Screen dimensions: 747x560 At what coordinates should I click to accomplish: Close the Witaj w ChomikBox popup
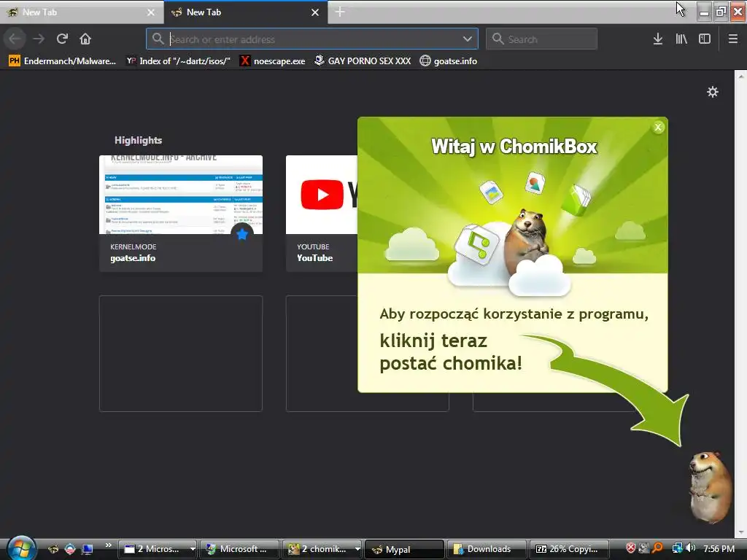click(x=658, y=127)
